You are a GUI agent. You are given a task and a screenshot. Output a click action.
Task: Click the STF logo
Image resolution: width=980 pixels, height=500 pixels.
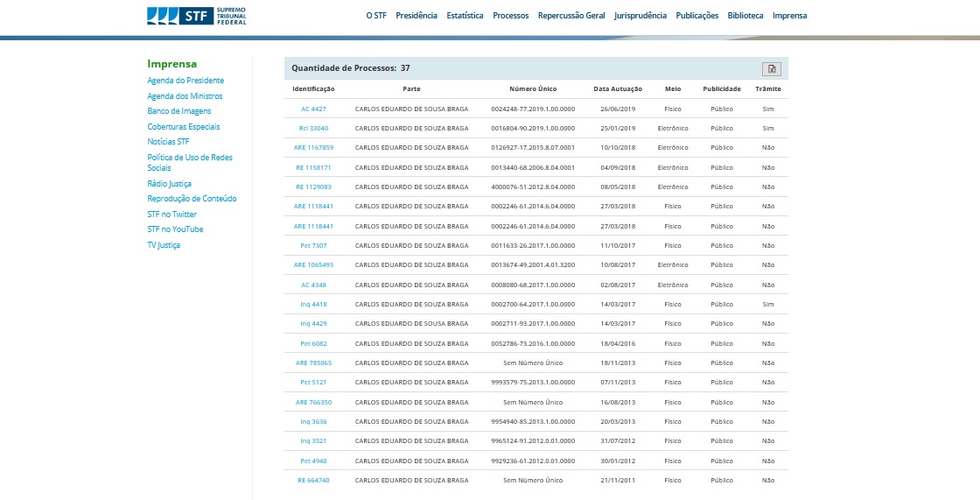tap(197, 16)
